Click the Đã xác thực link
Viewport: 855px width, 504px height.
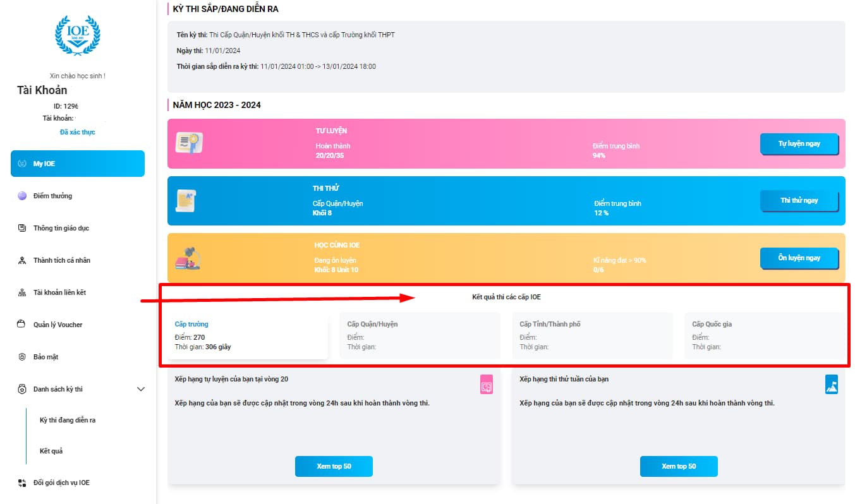point(78,132)
